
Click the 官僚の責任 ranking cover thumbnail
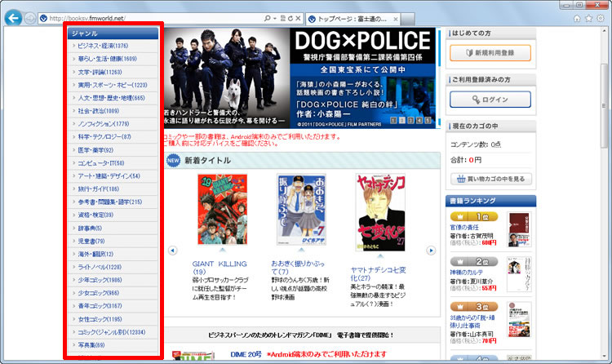pyautogui.click(x=519, y=229)
